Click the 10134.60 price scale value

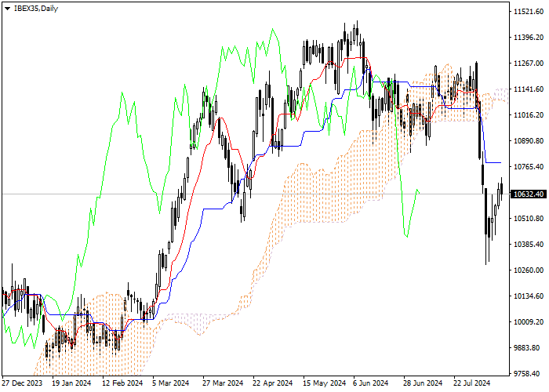[x=529, y=296]
